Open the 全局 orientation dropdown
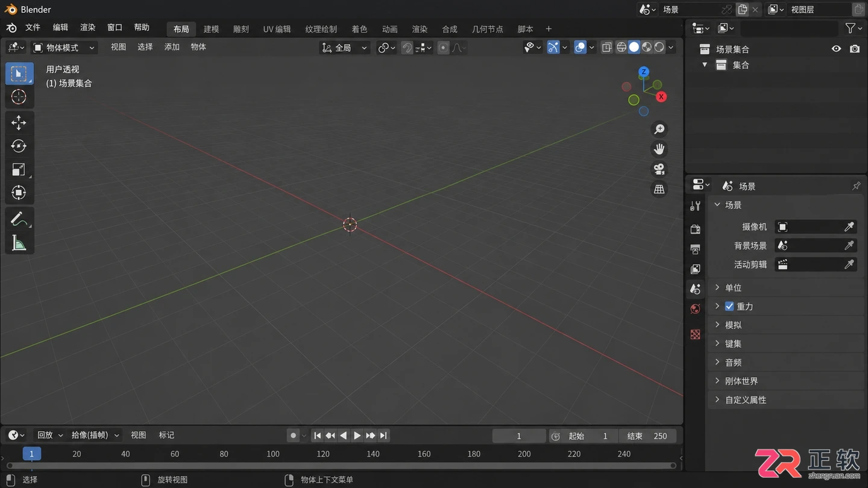Screen dimensions: 868x488 click(x=345, y=48)
